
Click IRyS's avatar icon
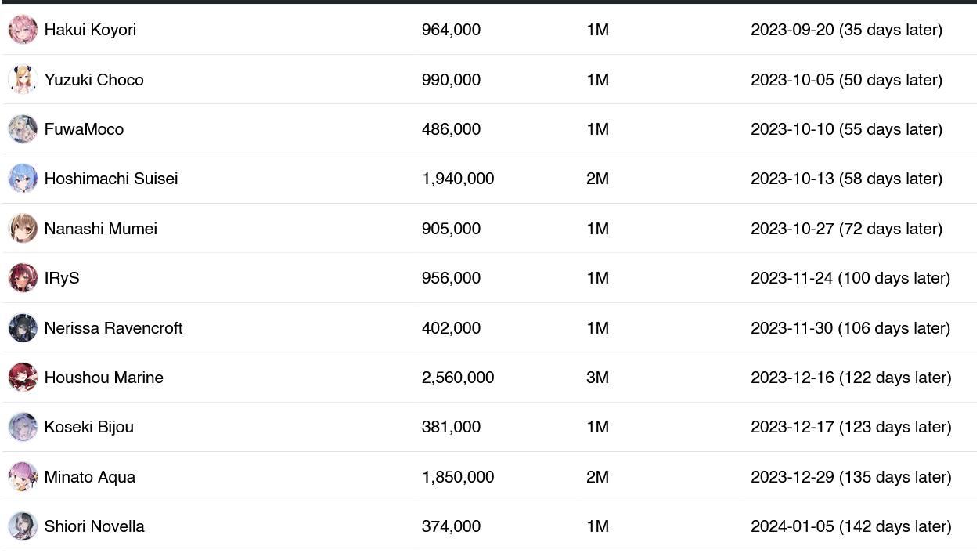coord(23,278)
